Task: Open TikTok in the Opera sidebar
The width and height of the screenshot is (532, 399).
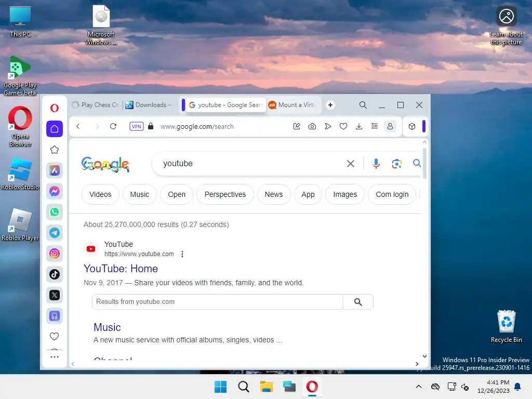Action: coord(54,274)
